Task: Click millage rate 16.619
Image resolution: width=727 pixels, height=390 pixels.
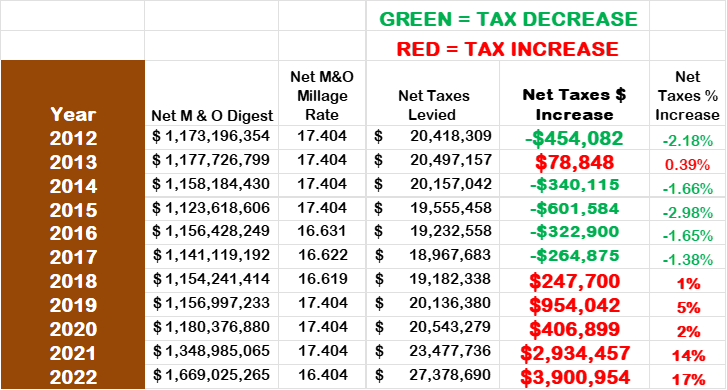Action: tap(322, 279)
